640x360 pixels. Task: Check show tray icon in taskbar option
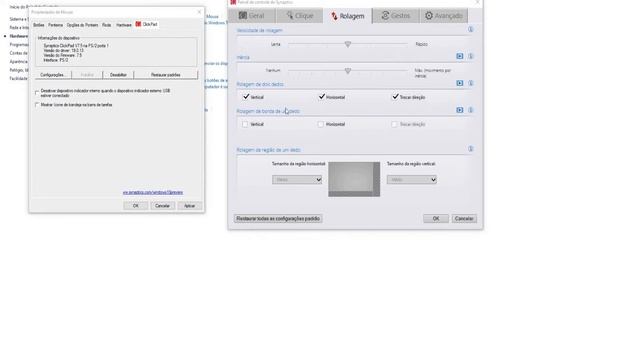click(x=37, y=105)
